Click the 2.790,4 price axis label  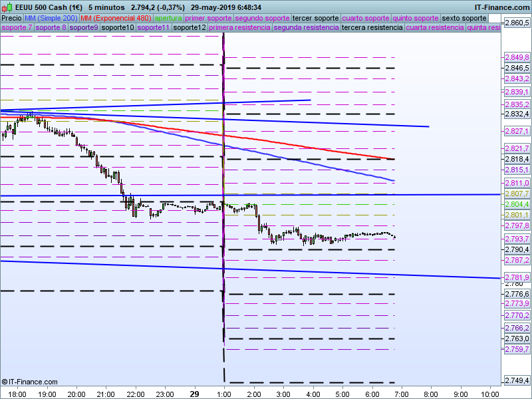(x=517, y=249)
